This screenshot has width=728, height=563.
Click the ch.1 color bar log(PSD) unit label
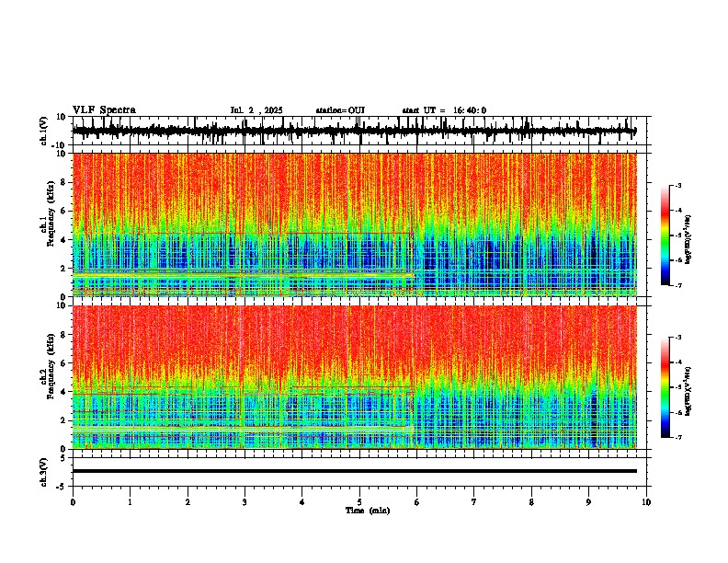[x=688, y=239]
